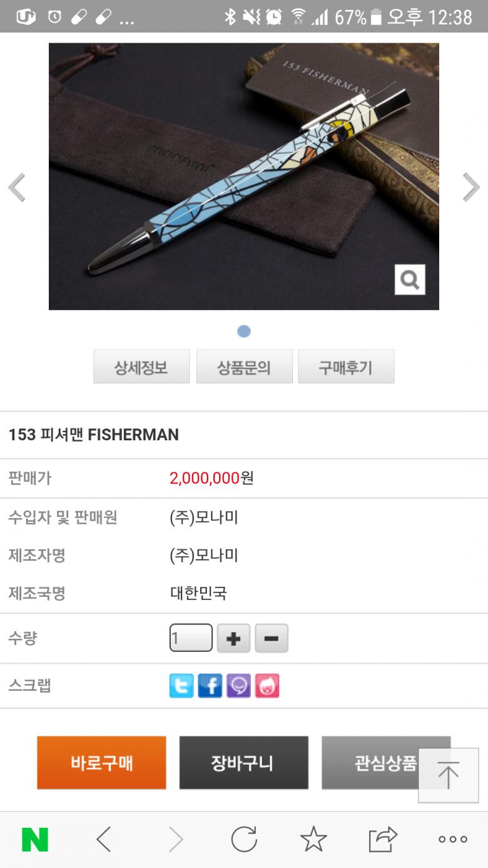Image resolution: width=488 pixels, height=868 pixels.
Task: Show next product image with right chevron
Action: tap(470, 187)
